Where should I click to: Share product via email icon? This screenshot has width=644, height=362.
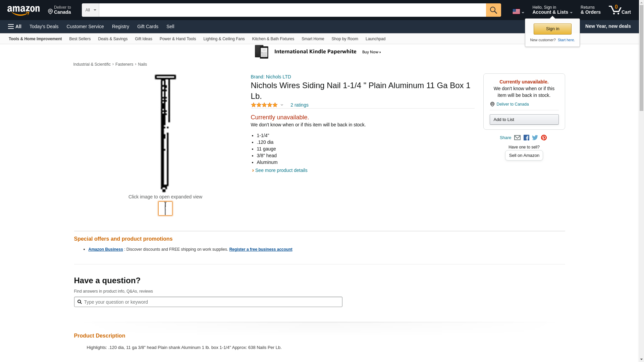click(x=517, y=138)
